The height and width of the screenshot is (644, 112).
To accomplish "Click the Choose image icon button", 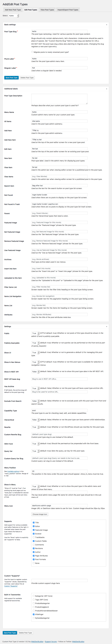I will pyautogui.click(x=40, y=514).
